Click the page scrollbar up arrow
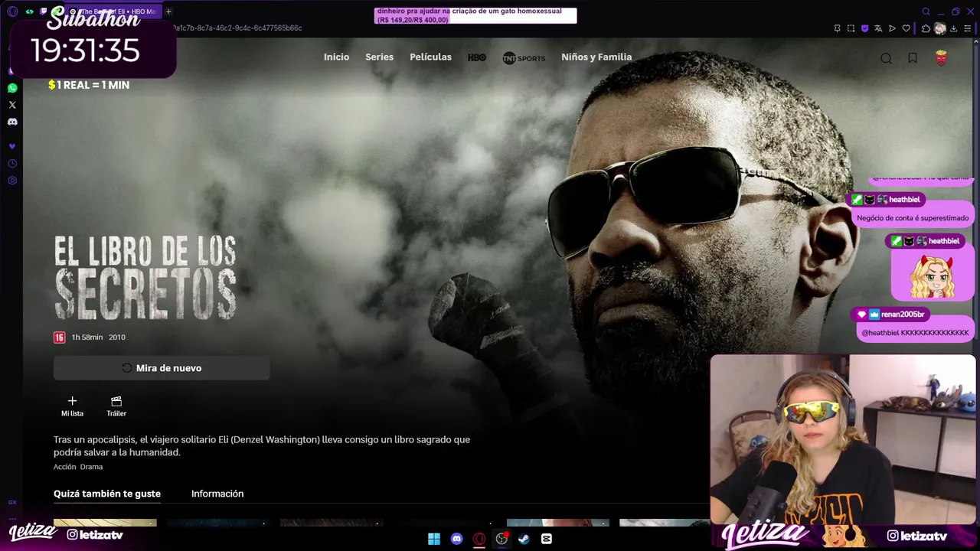This screenshot has height=551, width=980. click(975, 42)
